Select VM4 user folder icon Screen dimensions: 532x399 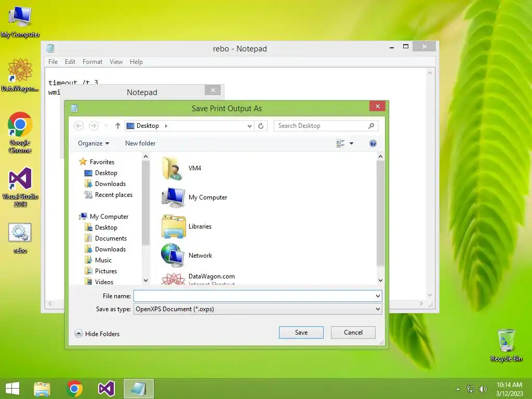point(172,168)
